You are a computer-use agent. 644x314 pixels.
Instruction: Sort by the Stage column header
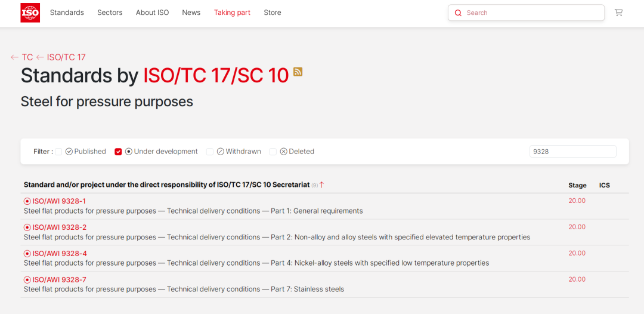click(577, 186)
